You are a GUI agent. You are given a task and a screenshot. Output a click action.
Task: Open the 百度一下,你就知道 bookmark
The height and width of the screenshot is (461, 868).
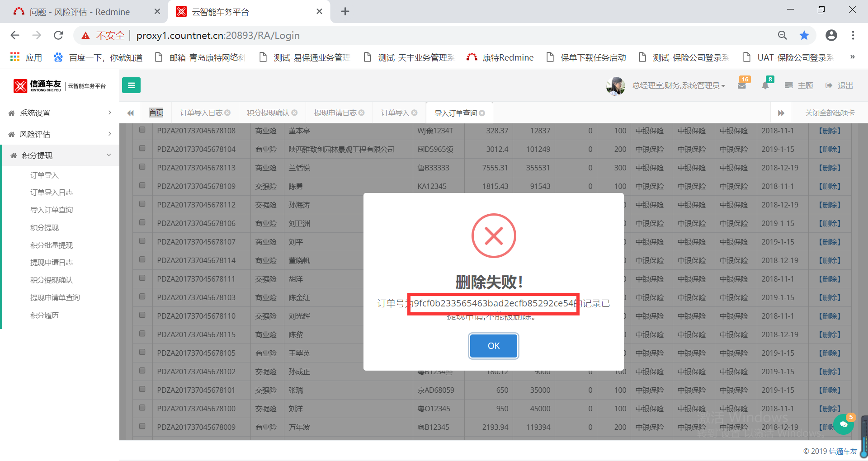[98, 57]
